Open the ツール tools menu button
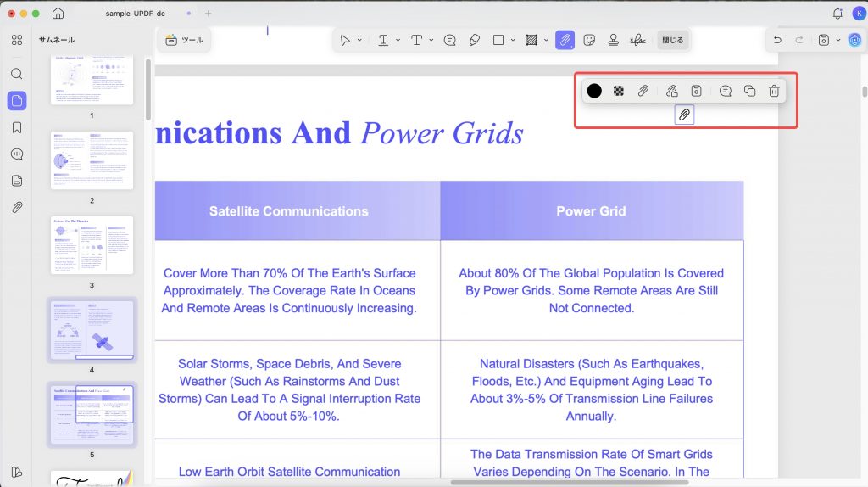The image size is (868, 487). click(185, 40)
